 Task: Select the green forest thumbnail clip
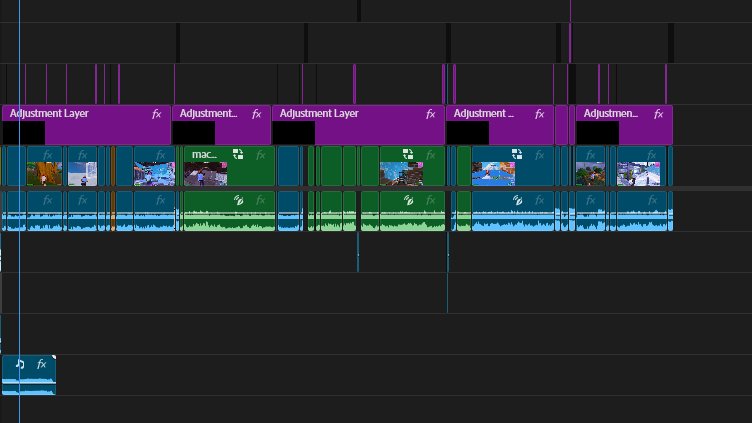tap(590, 174)
